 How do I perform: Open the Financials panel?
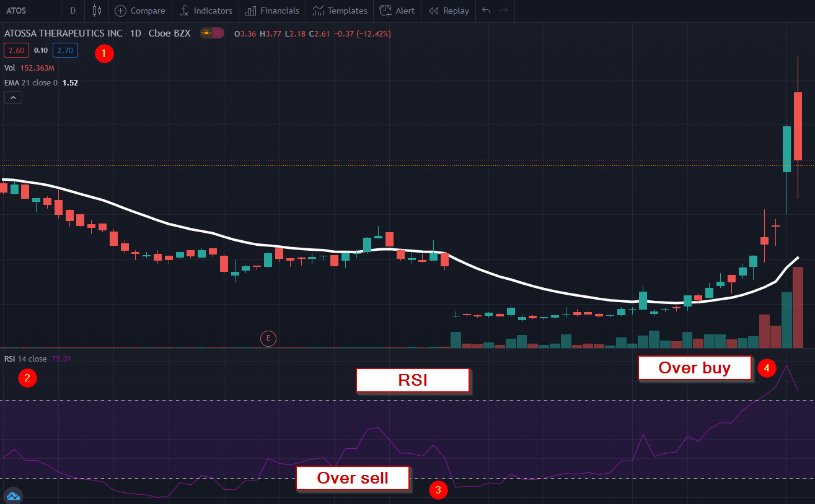(272, 11)
